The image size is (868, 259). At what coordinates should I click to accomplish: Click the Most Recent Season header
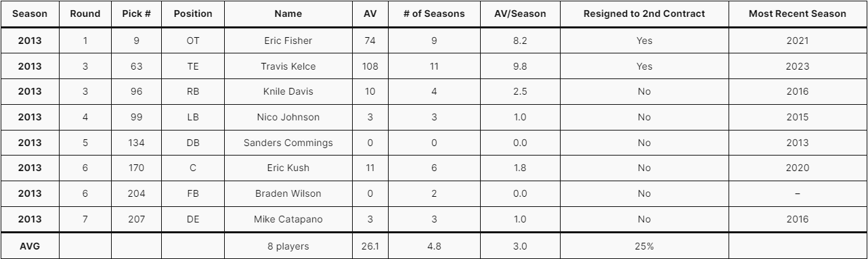click(797, 14)
